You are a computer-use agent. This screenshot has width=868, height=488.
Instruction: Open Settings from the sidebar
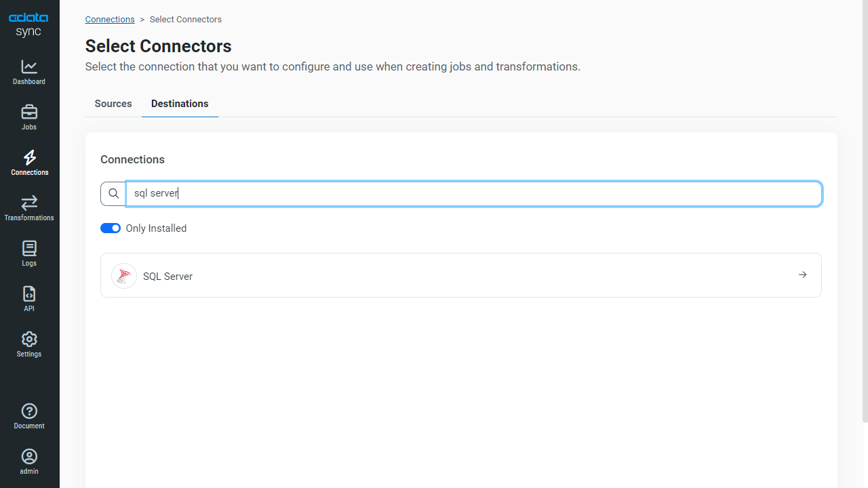pos(29,345)
